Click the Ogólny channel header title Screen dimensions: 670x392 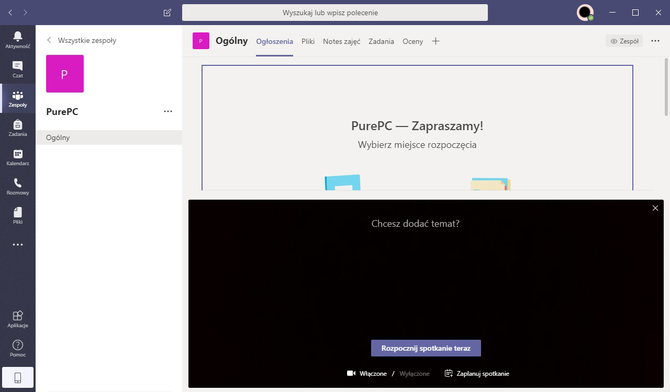coord(232,41)
